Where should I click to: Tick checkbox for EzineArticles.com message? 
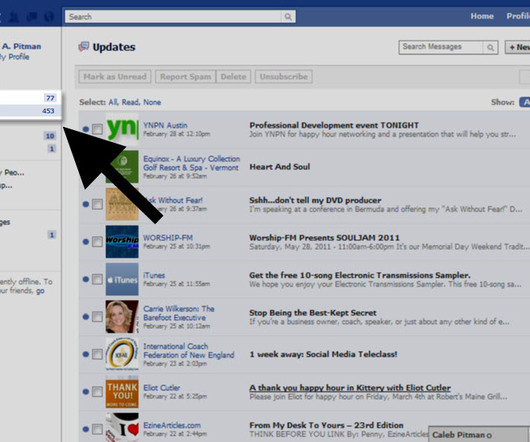[x=97, y=429]
